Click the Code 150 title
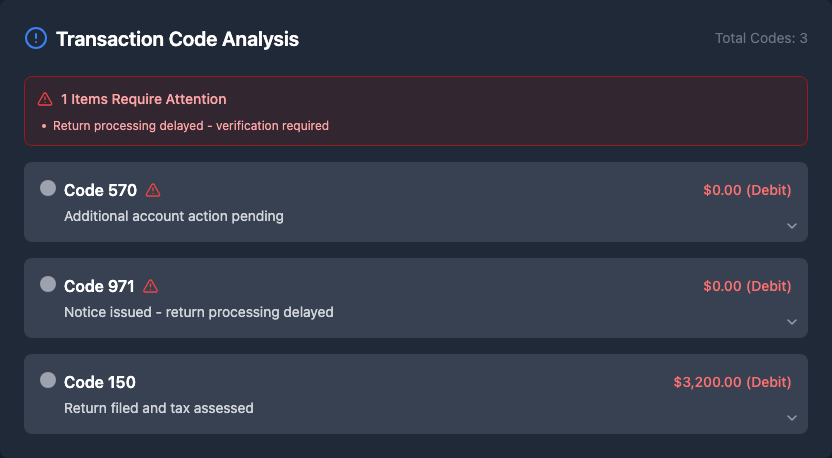Viewport: 832px width, 458px height. tap(100, 382)
